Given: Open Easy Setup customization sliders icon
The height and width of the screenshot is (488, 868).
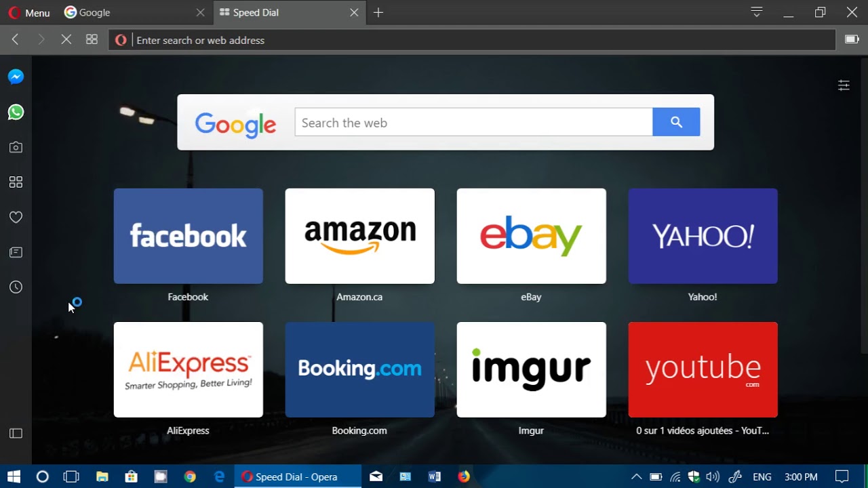Looking at the screenshot, I should click(x=844, y=85).
